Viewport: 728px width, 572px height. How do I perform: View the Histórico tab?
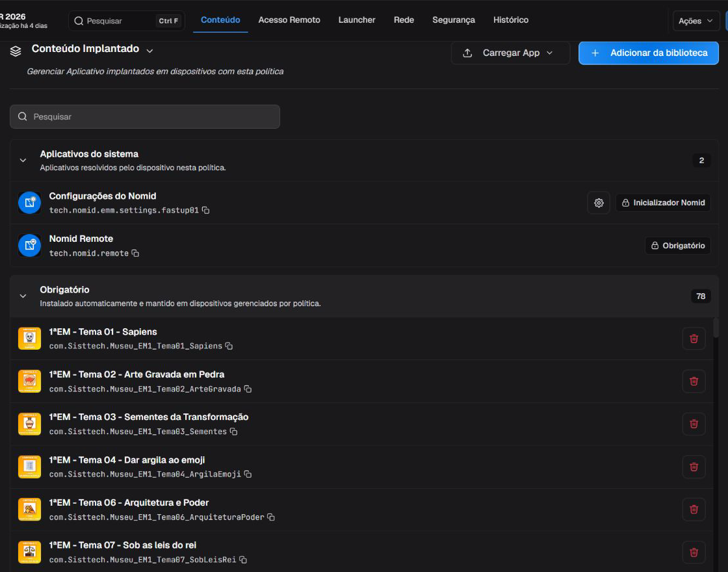click(511, 20)
